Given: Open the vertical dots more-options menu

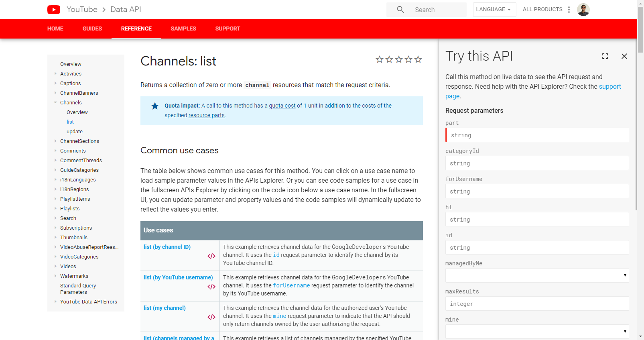Looking at the screenshot, I should [x=569, y=10].
